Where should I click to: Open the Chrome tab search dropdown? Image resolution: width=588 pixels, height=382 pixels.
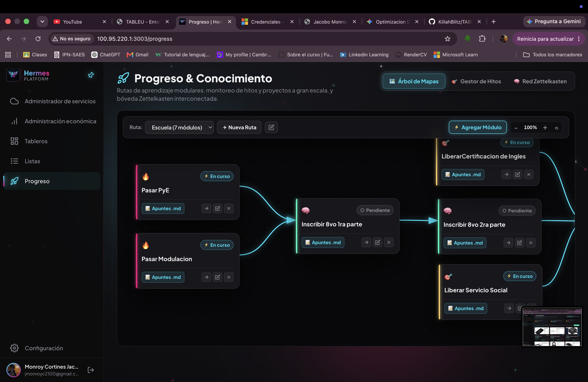[x=42, y=21]
